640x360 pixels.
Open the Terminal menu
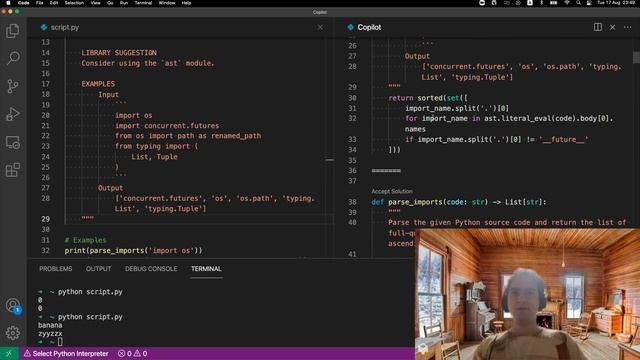pyautogui.click(x=143, y=3)
